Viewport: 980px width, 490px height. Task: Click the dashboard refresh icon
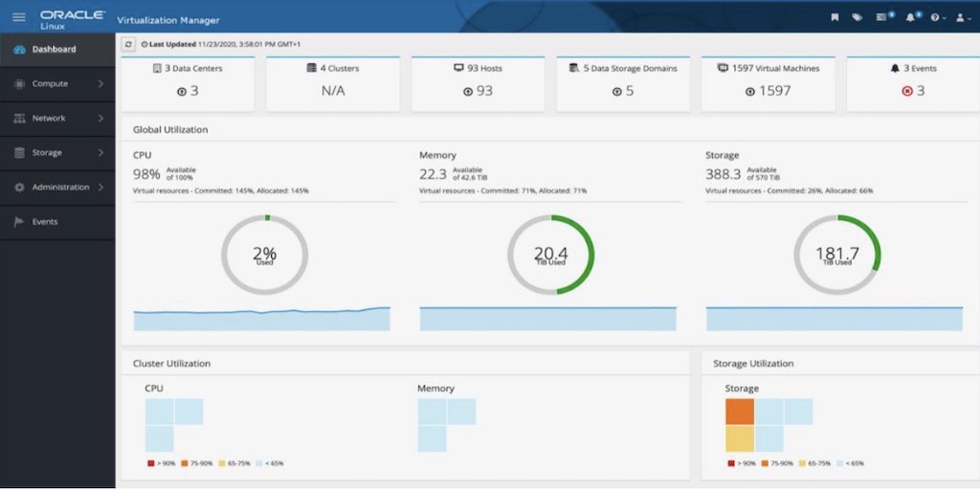(129, 44)
